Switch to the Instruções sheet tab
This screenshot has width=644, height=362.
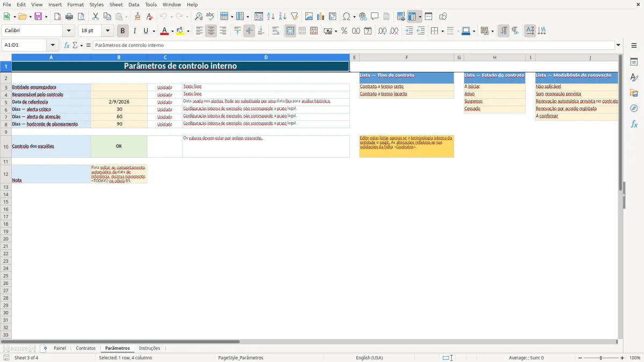[x=149, y=349]
